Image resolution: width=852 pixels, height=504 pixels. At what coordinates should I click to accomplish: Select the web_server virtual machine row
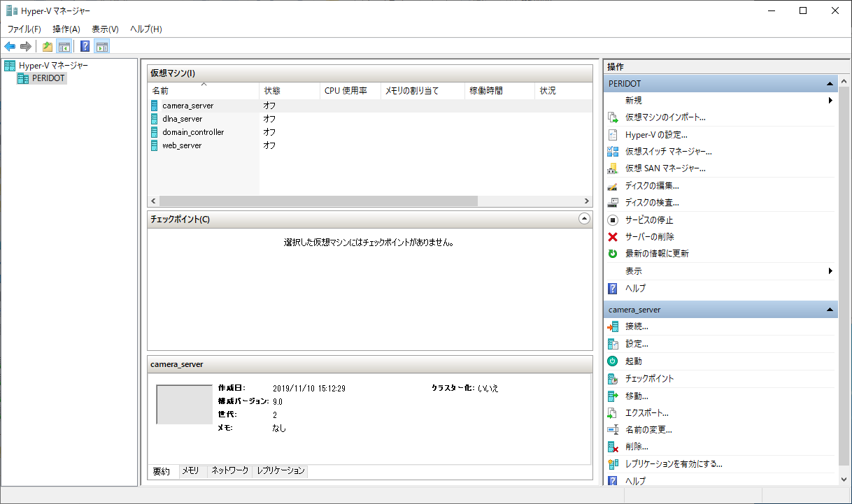pos(370,145)
